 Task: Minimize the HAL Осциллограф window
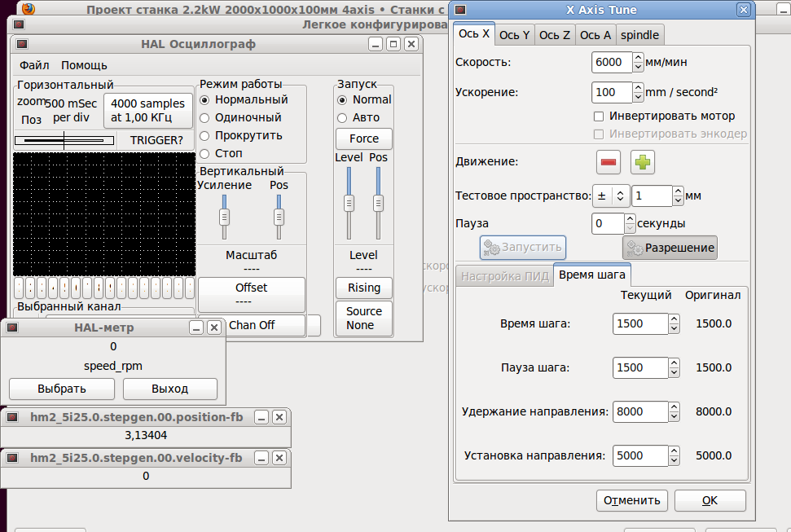[x=376, y=45]
